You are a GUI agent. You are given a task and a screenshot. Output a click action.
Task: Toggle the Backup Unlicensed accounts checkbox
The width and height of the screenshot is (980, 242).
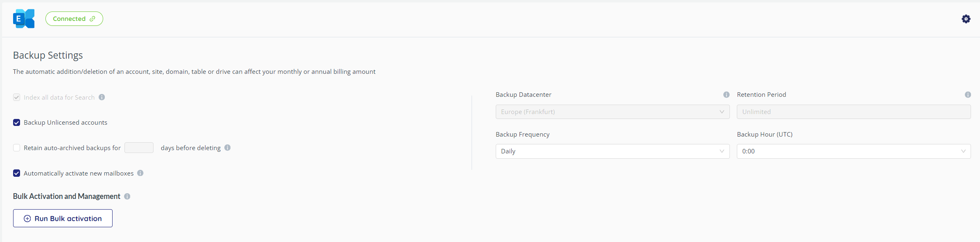pyautogui.click(x=17, y=123)
